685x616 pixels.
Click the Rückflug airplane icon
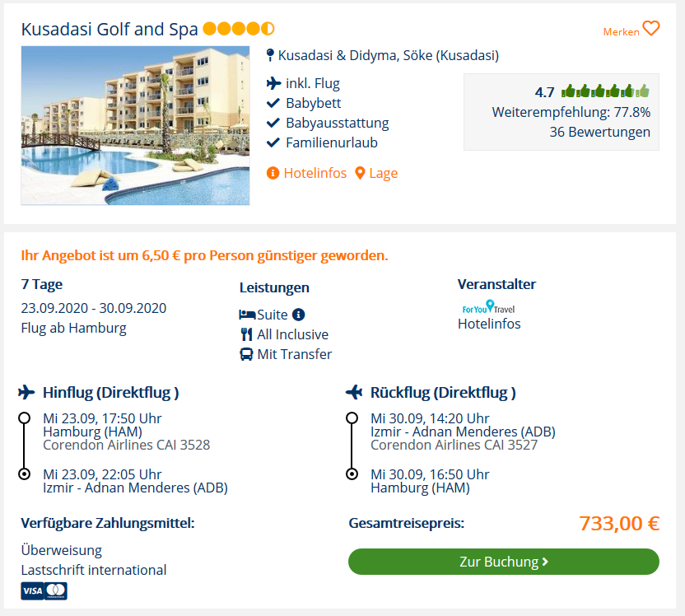354,392
